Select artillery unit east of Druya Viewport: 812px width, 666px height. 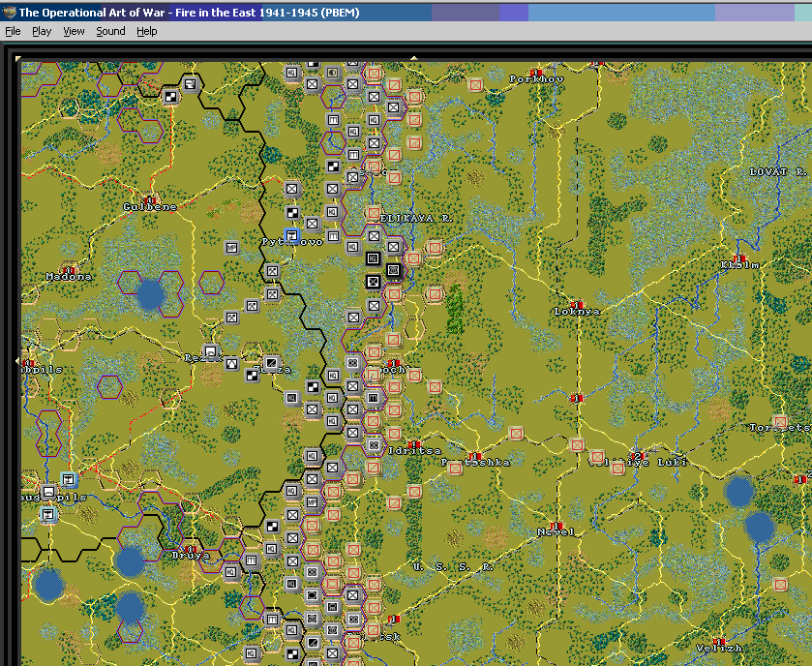click(252, 560)
